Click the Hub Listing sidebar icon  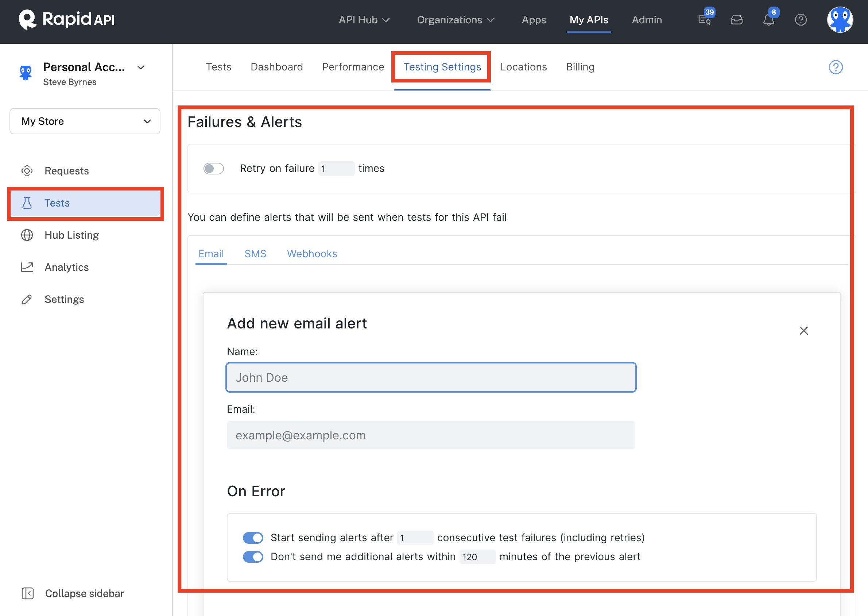27,235
